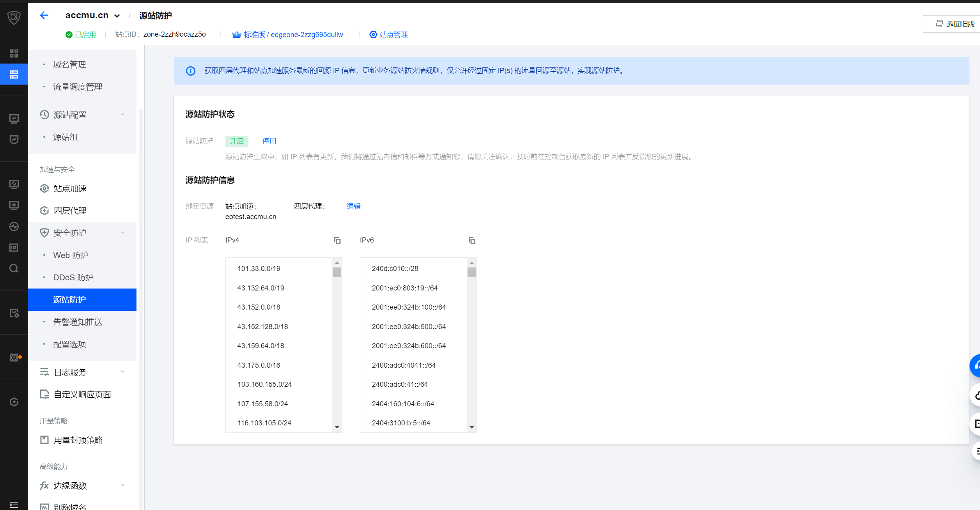Click the IPv4 list scroll up arrow
Viewport: 980px width, 510px height.
pos(337,263)
